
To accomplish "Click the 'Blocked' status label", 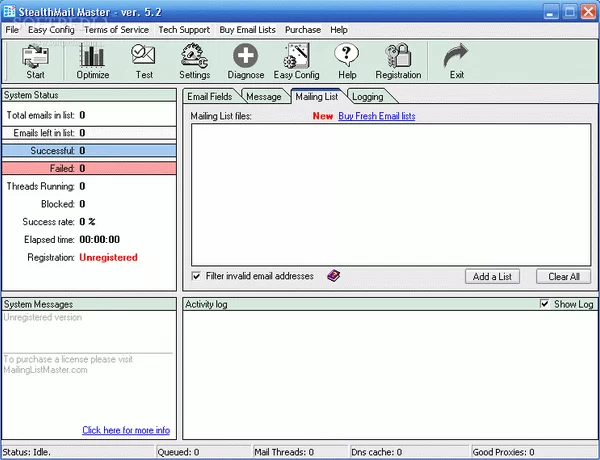I will tap(58, 204).
